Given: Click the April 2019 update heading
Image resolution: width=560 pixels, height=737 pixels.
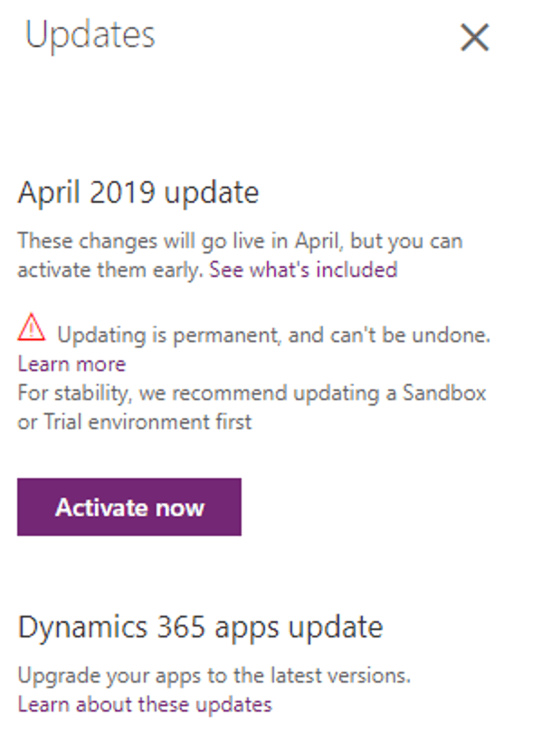Looking at the screenshot, I should tap(138, 193).
